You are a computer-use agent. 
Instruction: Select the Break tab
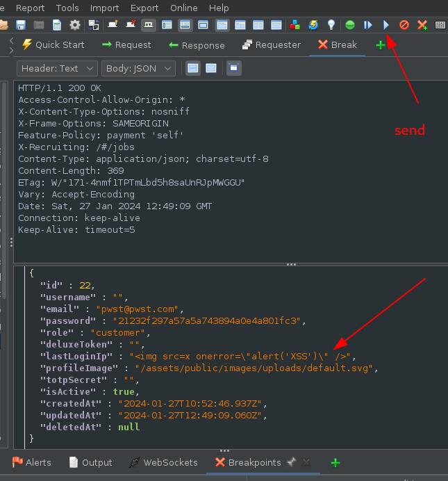pos(337,44)
